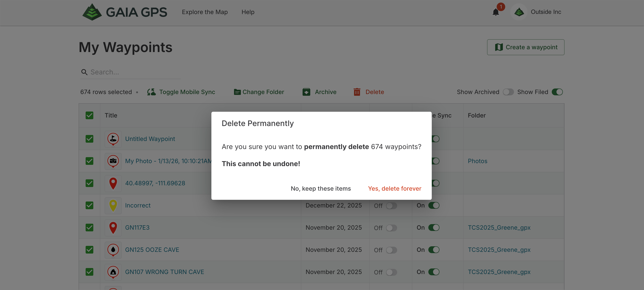Viewport: 644px width, 290px height.
Task: Click the camera photo waypoint icon
Action: (x=113, y=161)
